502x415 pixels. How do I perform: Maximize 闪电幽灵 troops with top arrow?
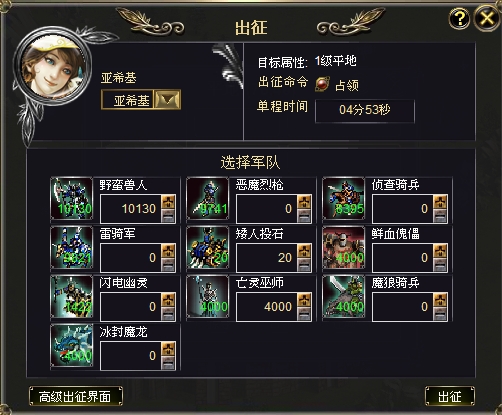point(168,300)
